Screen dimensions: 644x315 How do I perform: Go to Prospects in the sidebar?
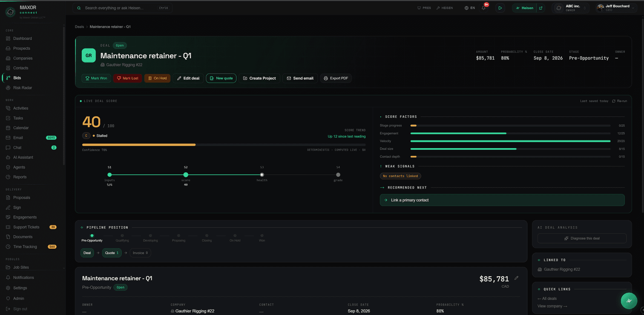(x=21, y=49)
